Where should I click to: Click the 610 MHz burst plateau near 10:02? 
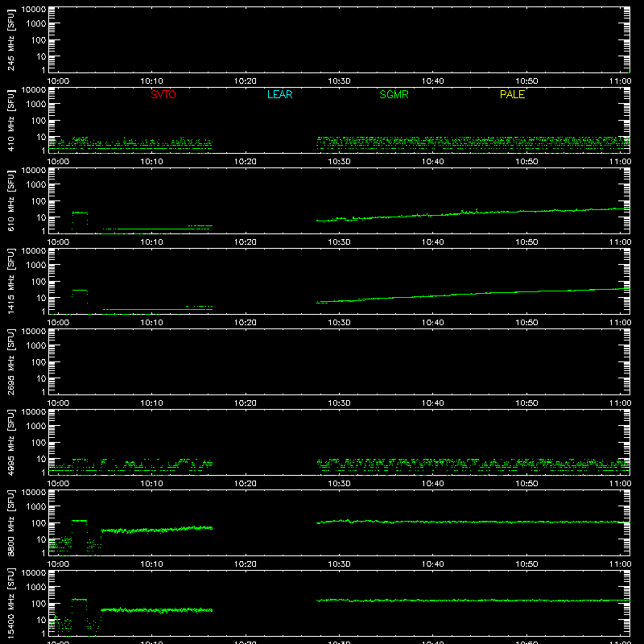click(x=80, y=213)
